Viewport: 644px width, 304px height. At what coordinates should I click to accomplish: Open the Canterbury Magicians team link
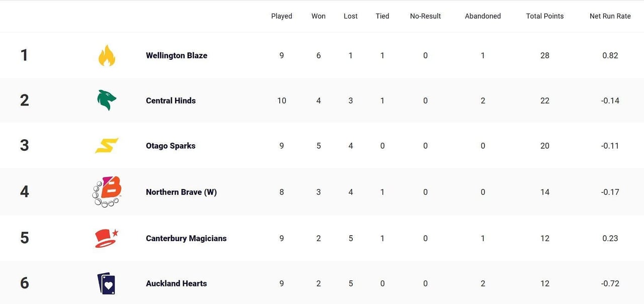186,238
